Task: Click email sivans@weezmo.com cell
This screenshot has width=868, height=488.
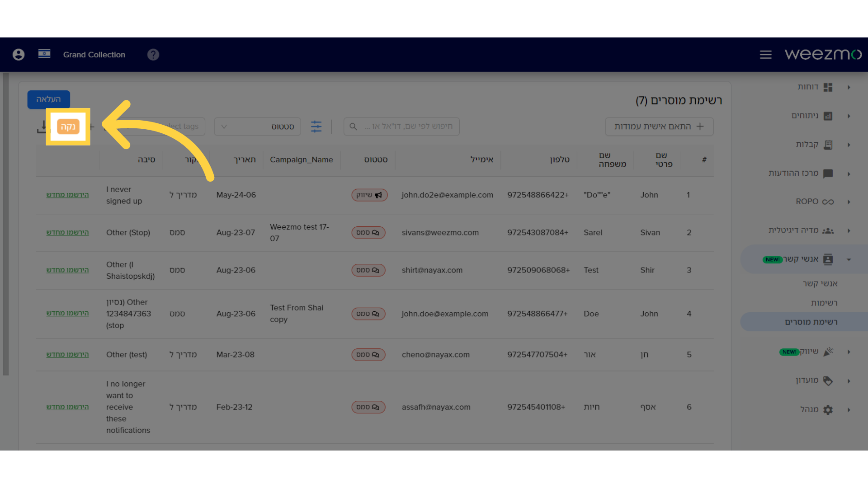Action: [440, 233]
